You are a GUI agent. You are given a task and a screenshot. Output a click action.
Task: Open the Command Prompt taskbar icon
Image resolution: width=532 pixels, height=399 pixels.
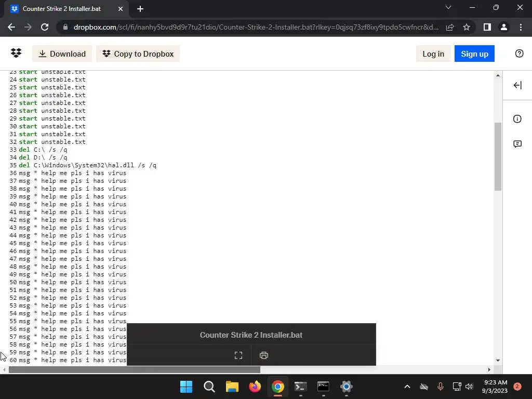tap(323, 387)
